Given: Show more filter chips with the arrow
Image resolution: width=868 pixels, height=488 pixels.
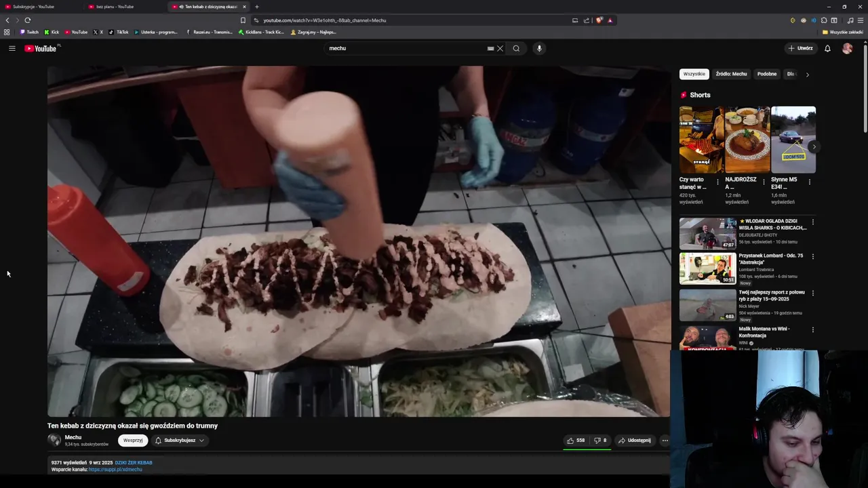Looking at the screenshot, I should click(807, 75).
